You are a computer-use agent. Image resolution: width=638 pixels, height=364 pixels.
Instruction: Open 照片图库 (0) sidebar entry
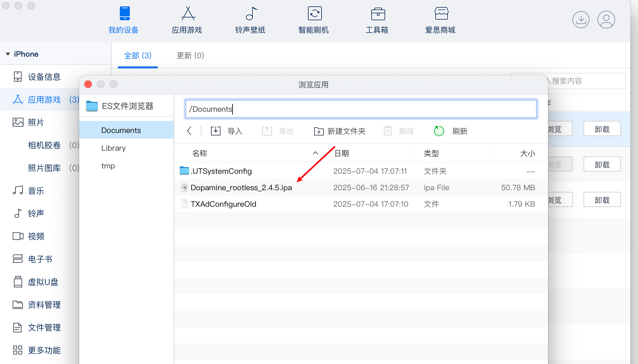point(40,168)
